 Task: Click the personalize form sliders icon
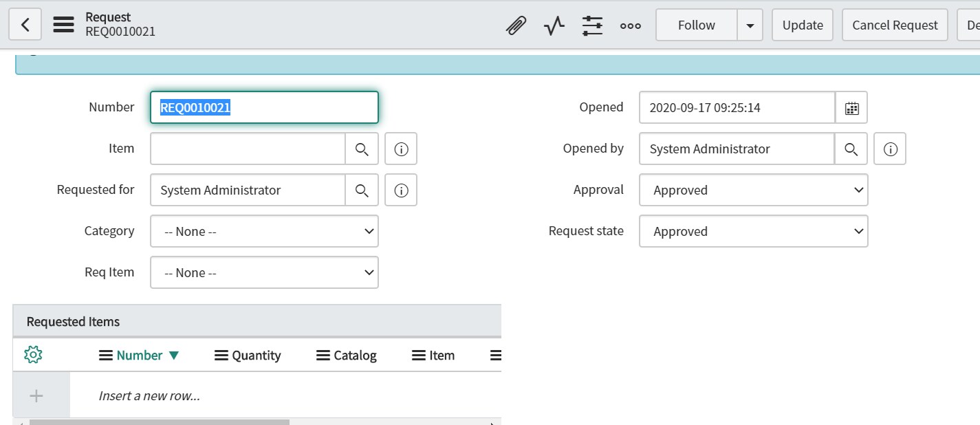(592, 25)
